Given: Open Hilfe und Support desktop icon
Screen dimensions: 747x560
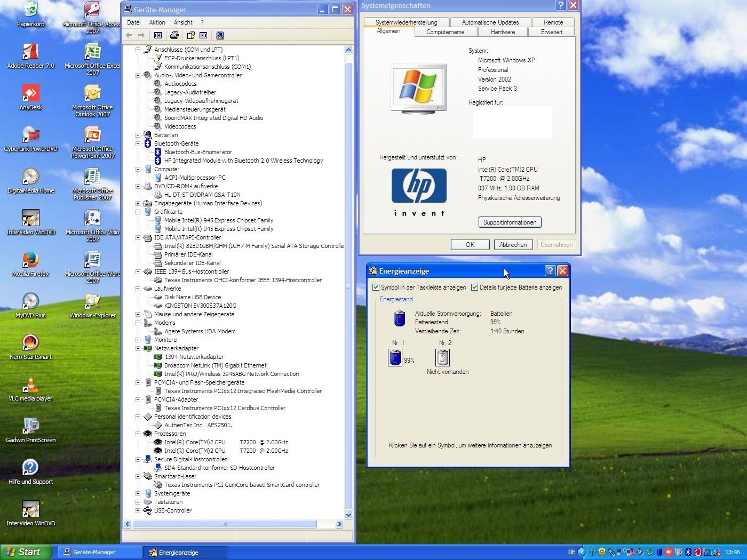Looking at the screenshot, I should pyautogui.click(x=30, y=472).
